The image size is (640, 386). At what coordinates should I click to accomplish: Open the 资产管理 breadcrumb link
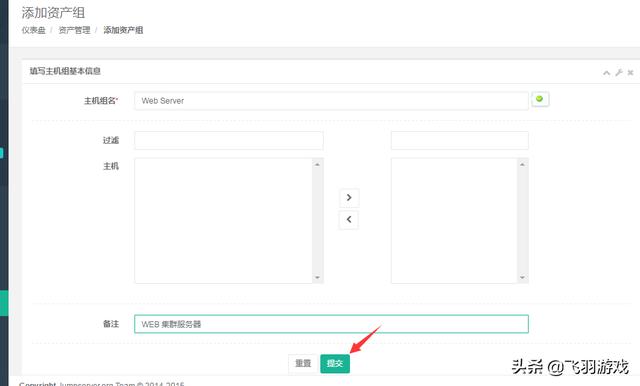[x=74, y=30]
